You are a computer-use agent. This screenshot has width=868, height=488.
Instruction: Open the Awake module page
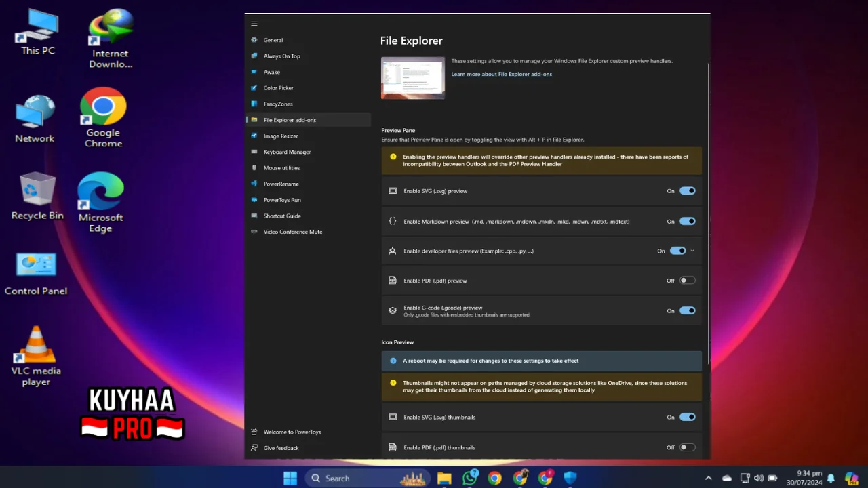[308, 72]
